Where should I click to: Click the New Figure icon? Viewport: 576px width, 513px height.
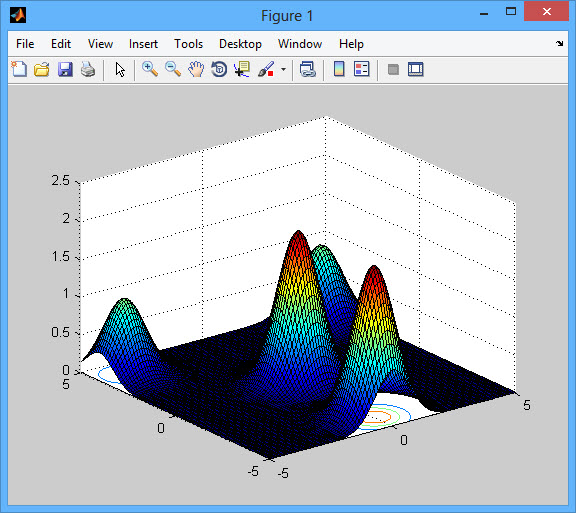point(19,69)
